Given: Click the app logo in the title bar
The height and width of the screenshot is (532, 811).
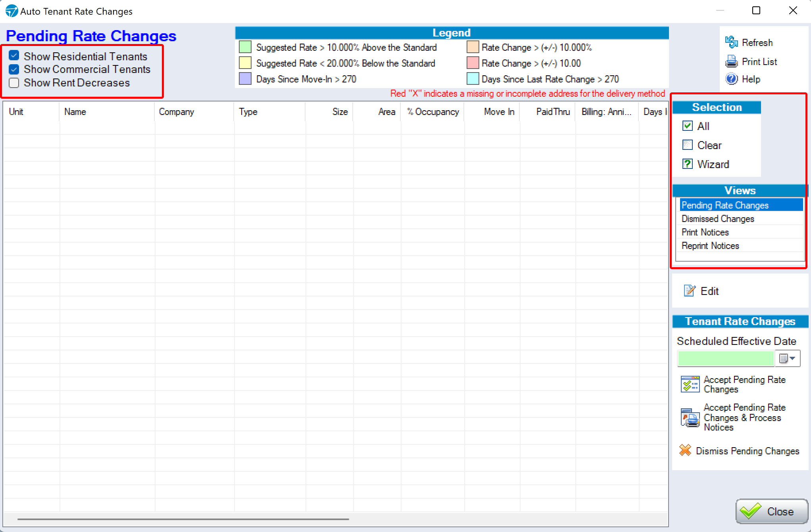Looking at the screenshot, I should (x=12, y=11).
